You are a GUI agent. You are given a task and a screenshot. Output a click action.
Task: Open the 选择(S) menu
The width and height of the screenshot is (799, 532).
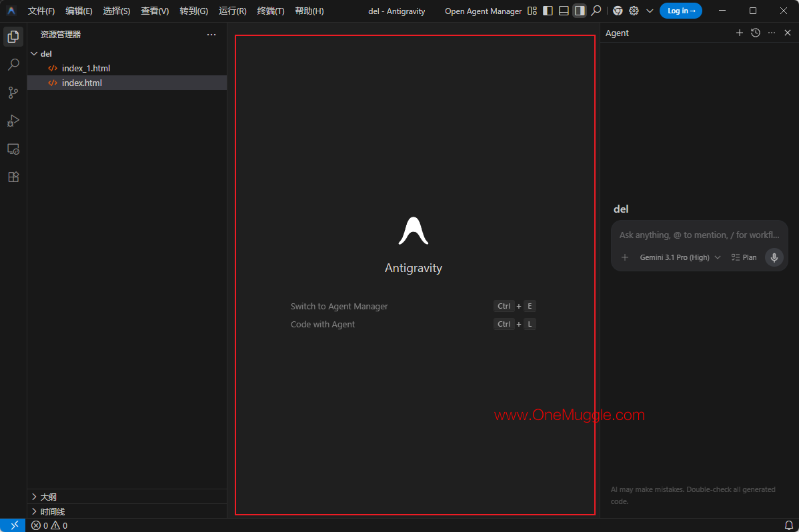click(x=117, y=11)
